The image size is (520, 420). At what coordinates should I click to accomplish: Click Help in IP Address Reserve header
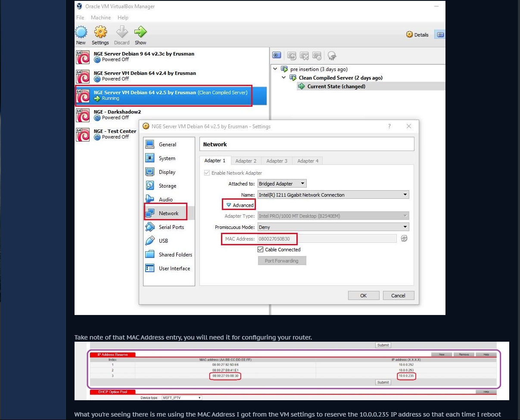coord(486,355)
